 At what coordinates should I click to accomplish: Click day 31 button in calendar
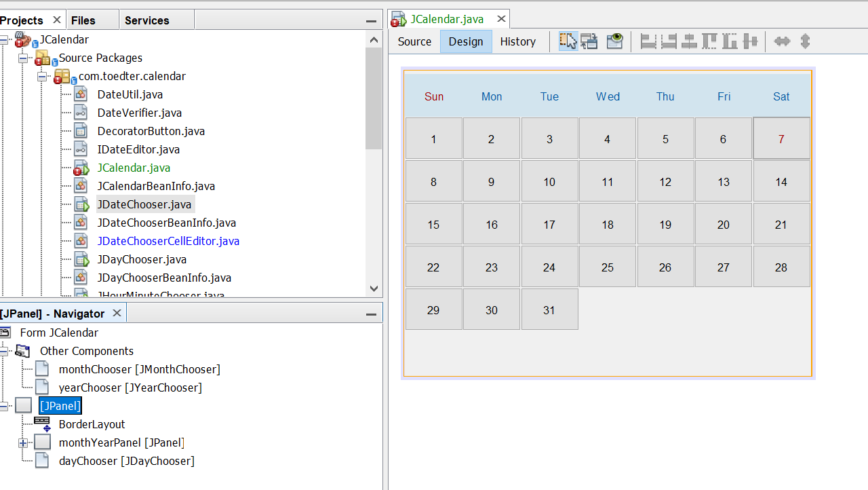(x=549, y=310)
